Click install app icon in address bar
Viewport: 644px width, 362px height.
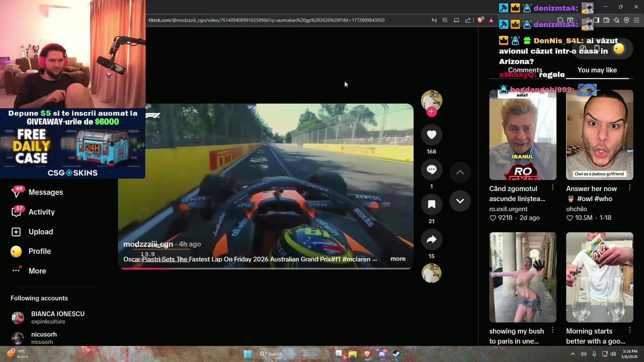(456, 20)
